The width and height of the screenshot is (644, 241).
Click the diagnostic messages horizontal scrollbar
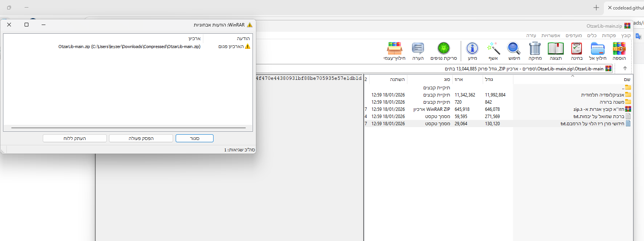[128, 128]
